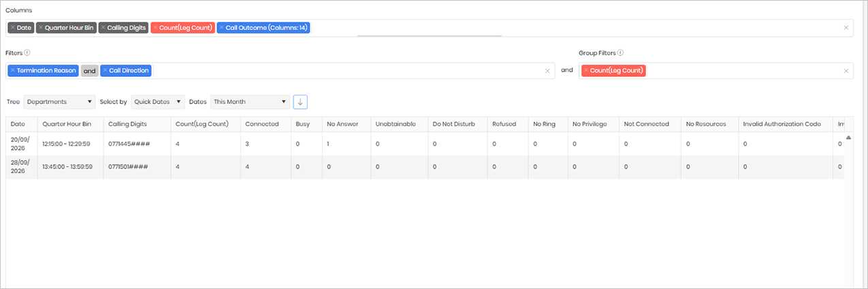Click the download arrow button
This screenshot has height=289, width=868.
[300, 102]
